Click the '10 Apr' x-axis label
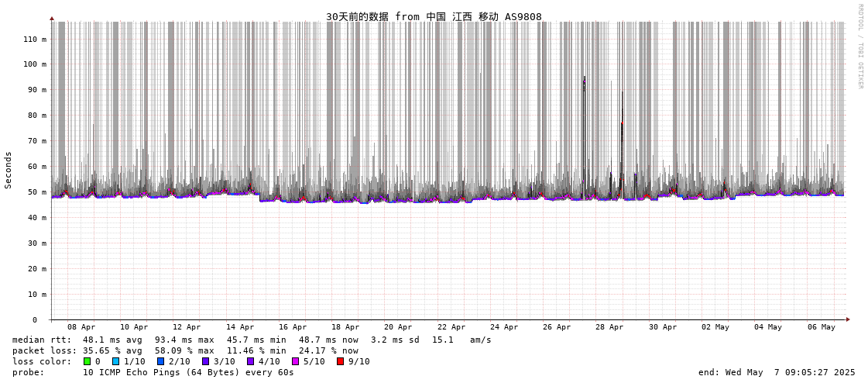Image resolution: width=868 pixels, height=383 pixels. pos(134,328)
